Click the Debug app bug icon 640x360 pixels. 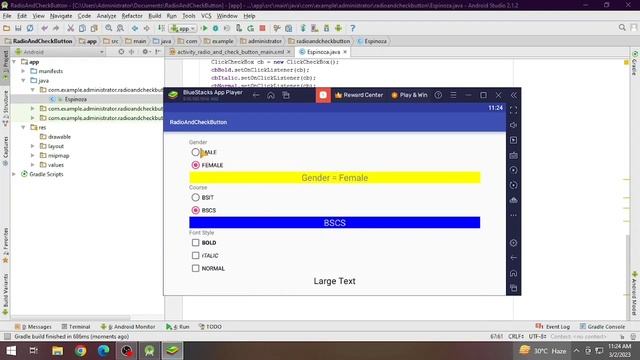(216, 28)
